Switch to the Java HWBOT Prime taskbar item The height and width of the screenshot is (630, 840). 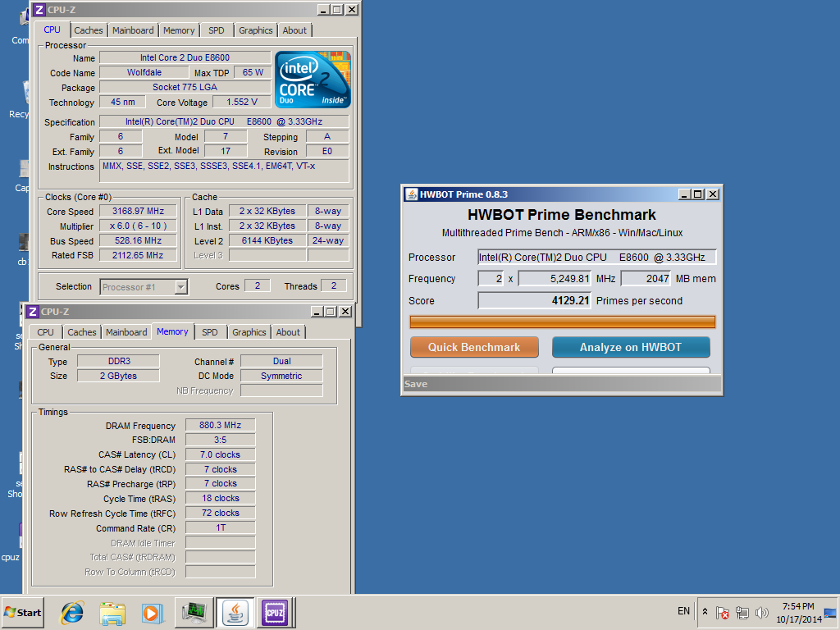235,612
